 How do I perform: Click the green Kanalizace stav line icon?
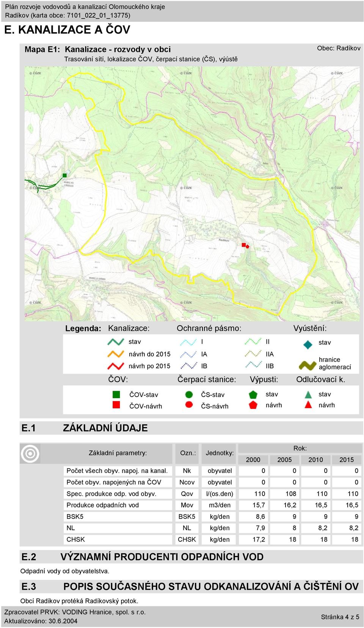coord(116,342)
